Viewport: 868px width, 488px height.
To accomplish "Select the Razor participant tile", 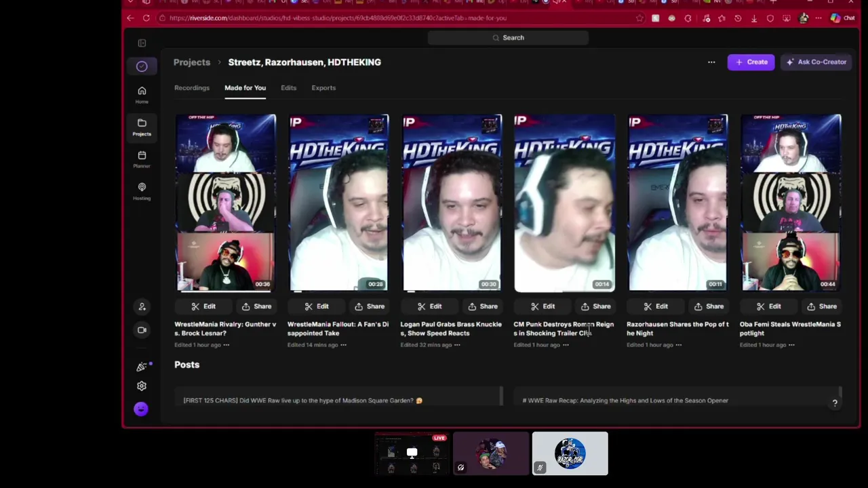I will (570, 453).
